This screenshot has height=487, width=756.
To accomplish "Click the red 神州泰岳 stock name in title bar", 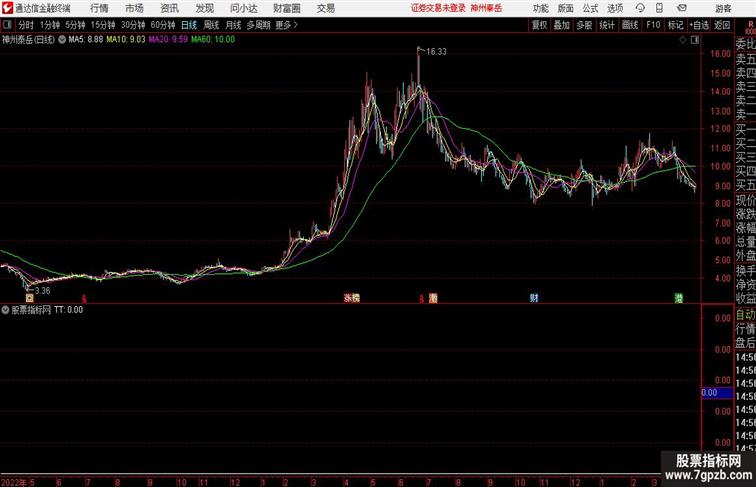I will (486, 8).
